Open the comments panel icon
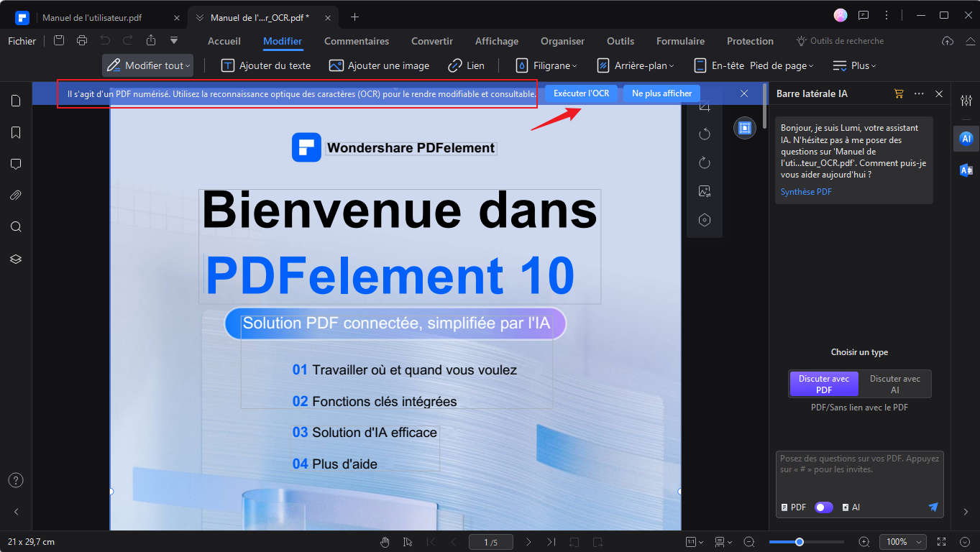 click(16, 164)
